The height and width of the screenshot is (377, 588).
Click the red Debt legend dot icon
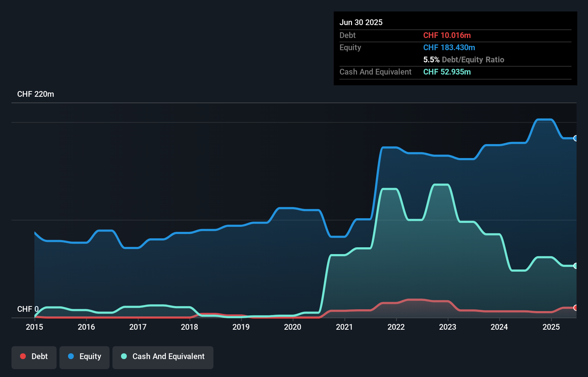coord(23,356)
